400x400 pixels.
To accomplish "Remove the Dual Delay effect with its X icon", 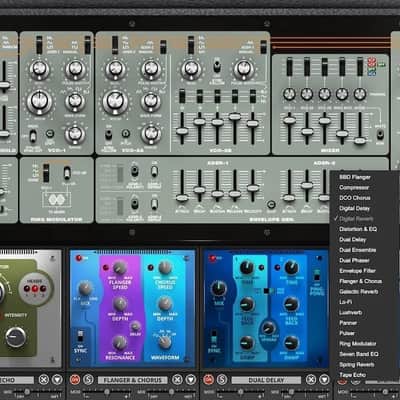I will (311, 379).
